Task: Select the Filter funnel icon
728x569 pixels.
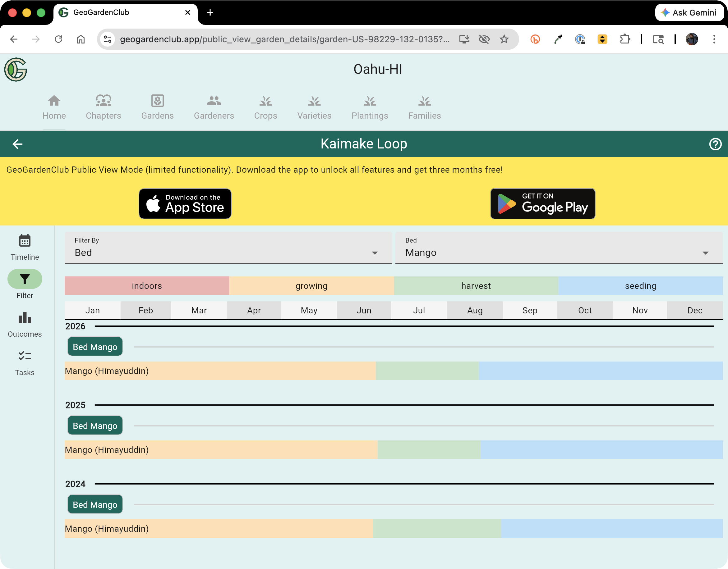Action: (25, 279)
